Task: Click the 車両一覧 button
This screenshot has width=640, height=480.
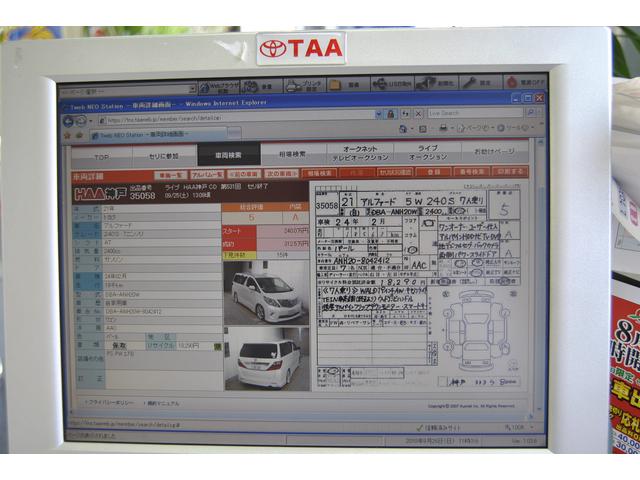Action: (171, 175)
